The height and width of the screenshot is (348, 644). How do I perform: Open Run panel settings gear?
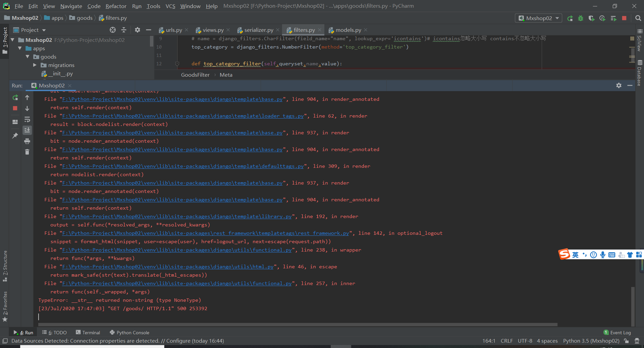619,85
